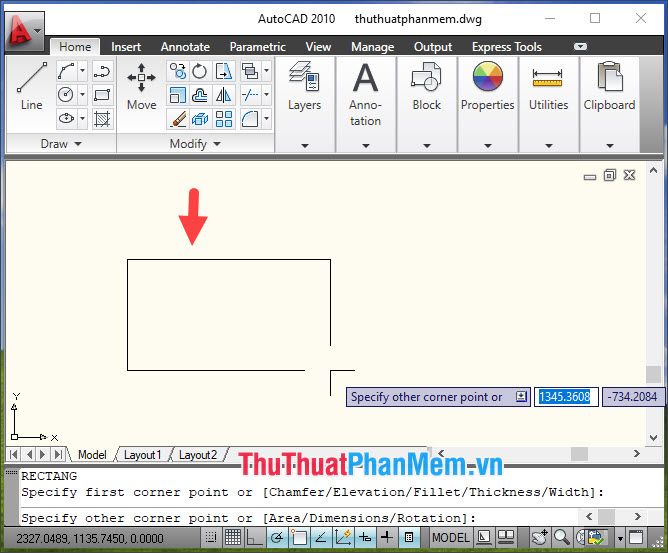The height and width of the screenshot is (553, 668).
Task: Open the Ellipse tool dropdown arrow
Action: point(83,118)
